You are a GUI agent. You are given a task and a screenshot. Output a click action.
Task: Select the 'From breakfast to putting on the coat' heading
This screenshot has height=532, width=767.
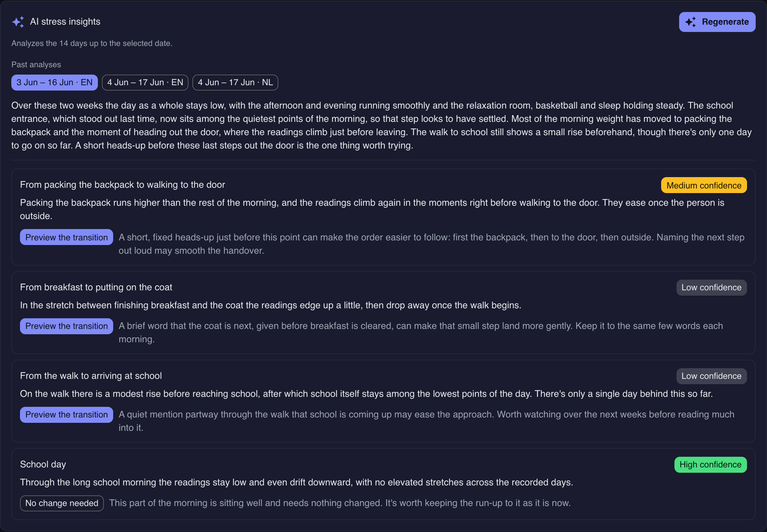(x=96, y=287)
